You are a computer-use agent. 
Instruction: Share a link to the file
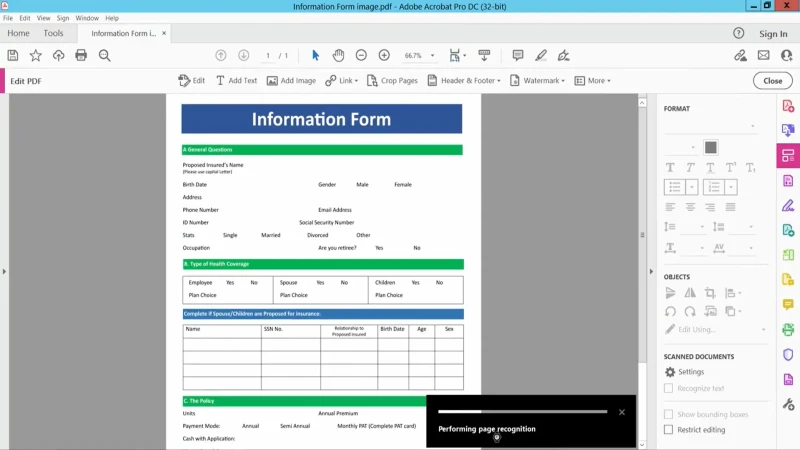(740, 55)
